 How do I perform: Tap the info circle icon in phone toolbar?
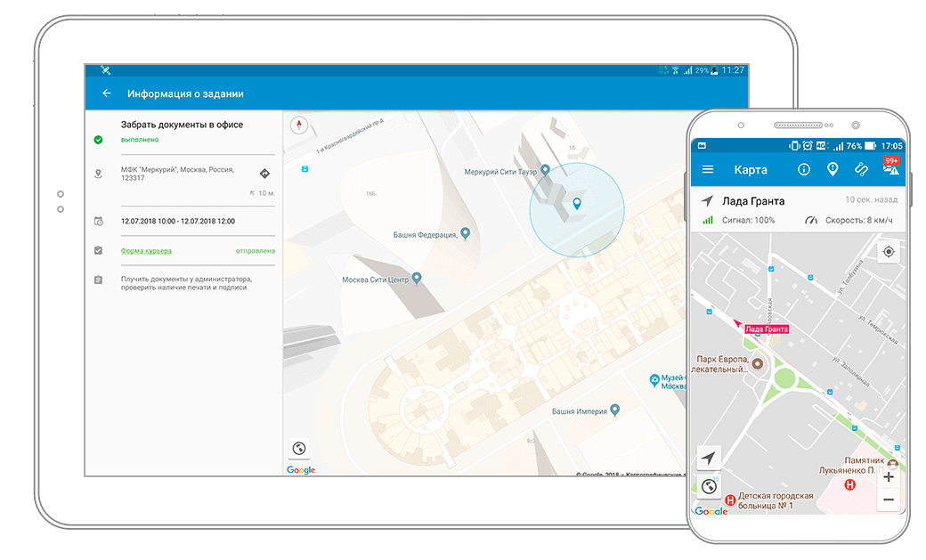coord(803,169)
